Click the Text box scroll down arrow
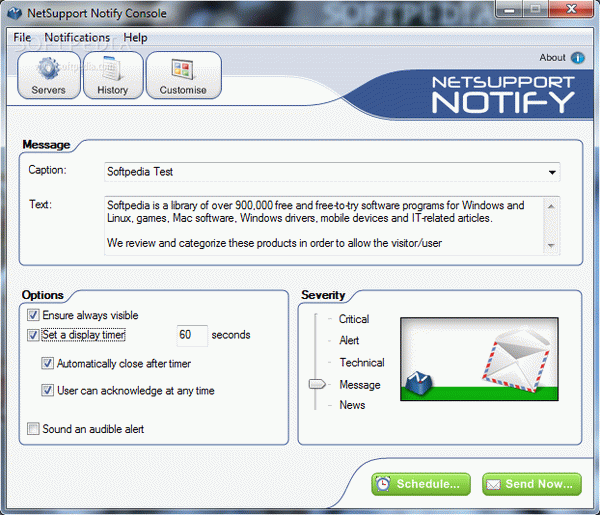Viewport: 600px width, 515px height. pos(551,245)
